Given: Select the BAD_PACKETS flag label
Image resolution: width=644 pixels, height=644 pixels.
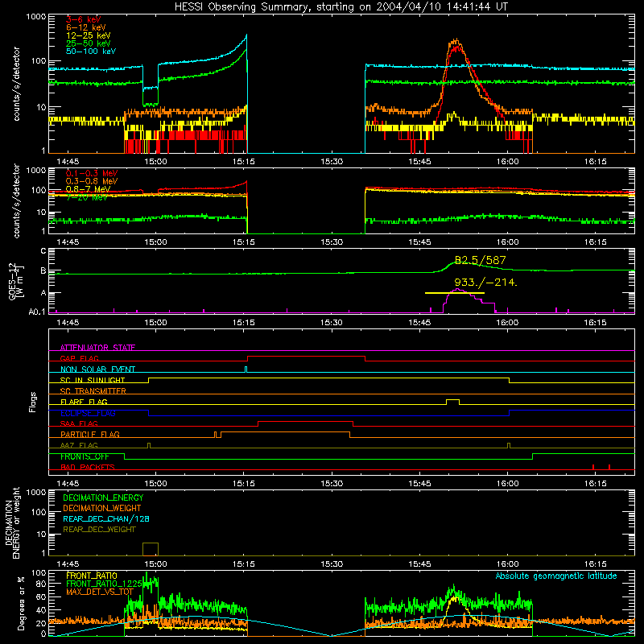Looking at the screenshot, I should click(x=88, y=467).
